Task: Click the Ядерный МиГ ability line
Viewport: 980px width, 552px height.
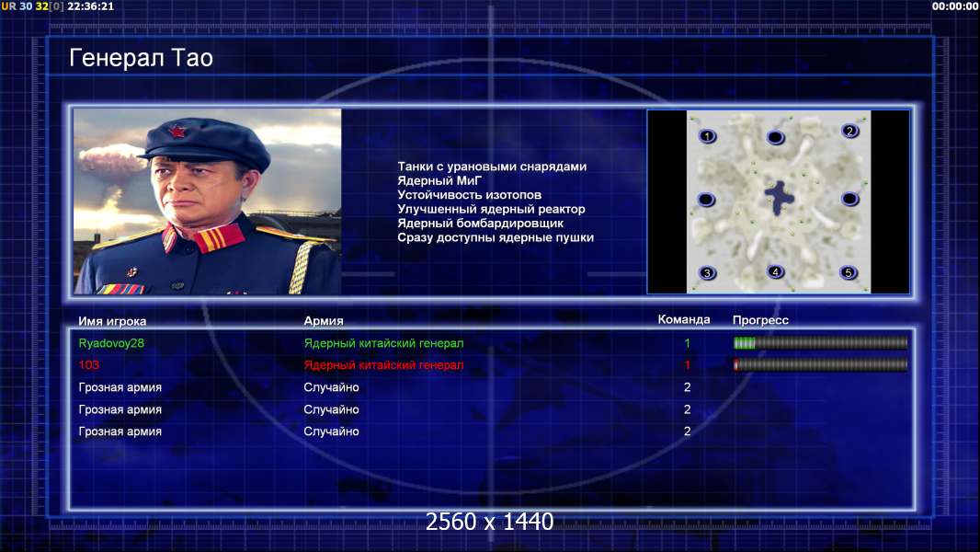Action: (440, 180)
